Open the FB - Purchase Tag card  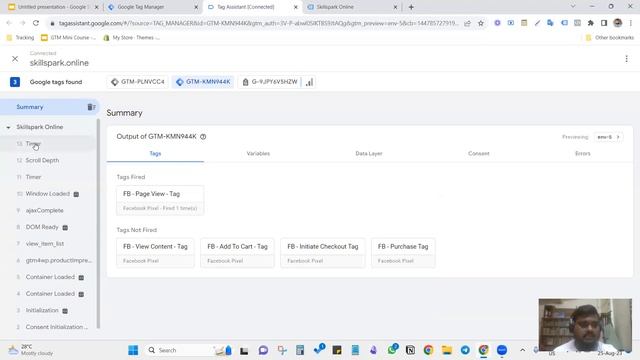point(403,253)
